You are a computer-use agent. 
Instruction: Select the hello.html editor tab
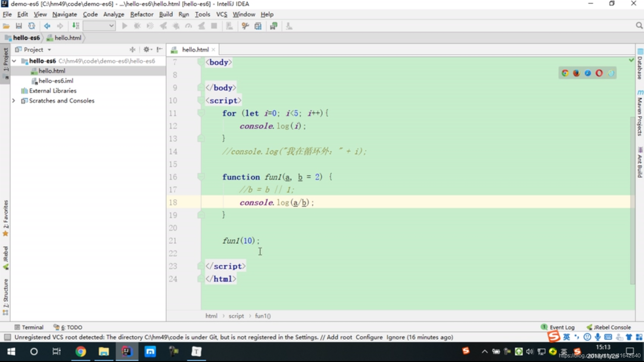pyautogui.click(x=193, y=50)
